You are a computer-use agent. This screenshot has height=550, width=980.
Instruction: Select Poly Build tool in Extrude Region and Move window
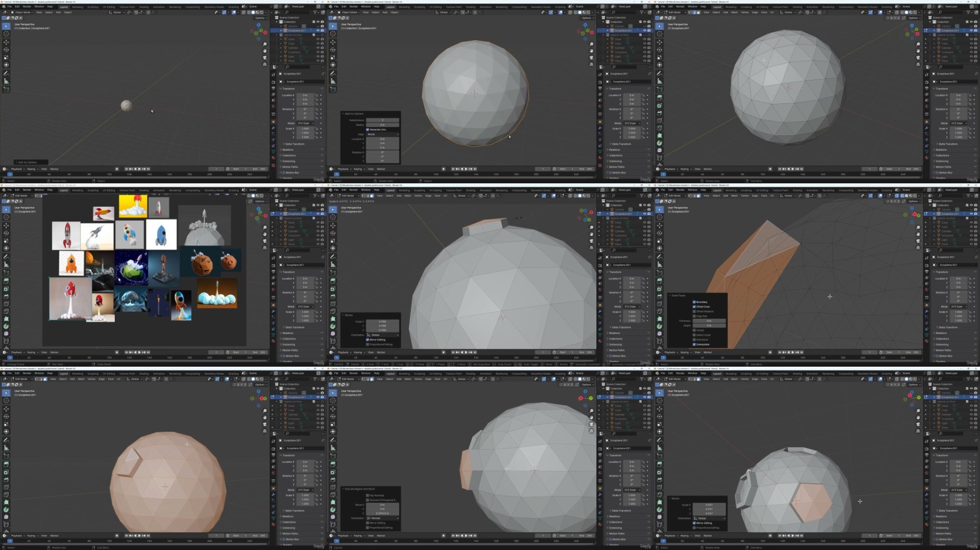tap(333, 502)
